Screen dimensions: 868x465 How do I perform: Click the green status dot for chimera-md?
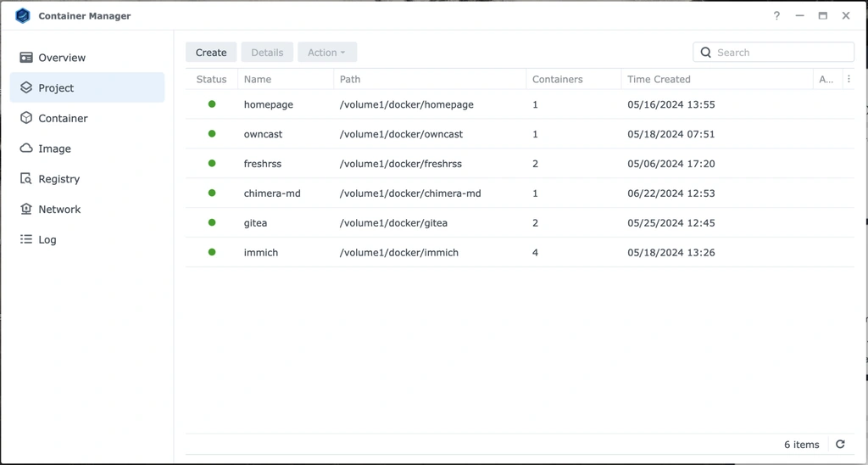[211, 193]
